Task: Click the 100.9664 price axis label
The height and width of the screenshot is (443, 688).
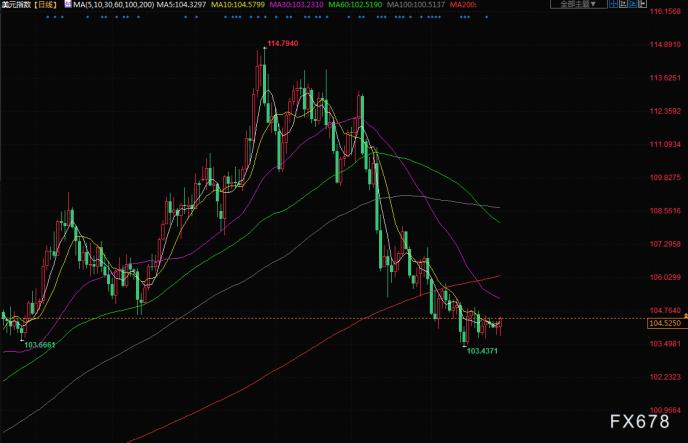Action: click(x=665, y=410)
